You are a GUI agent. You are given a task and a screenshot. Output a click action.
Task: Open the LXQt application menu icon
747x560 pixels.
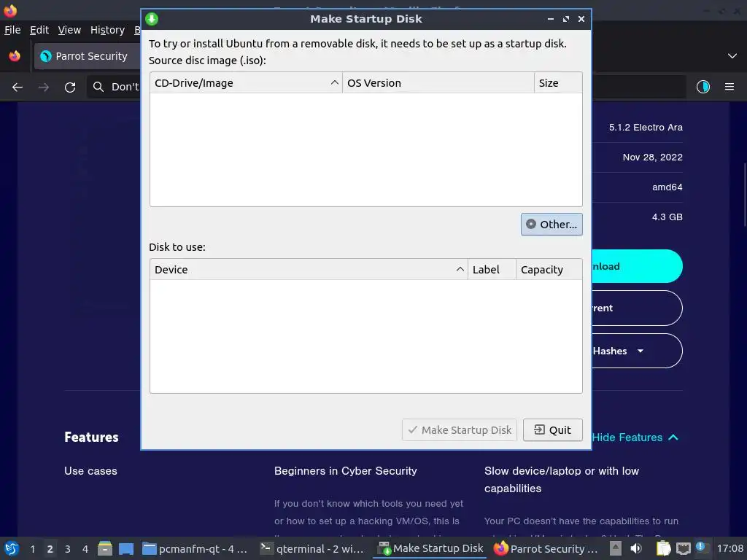pyautogui.click(x=12, y=549)
